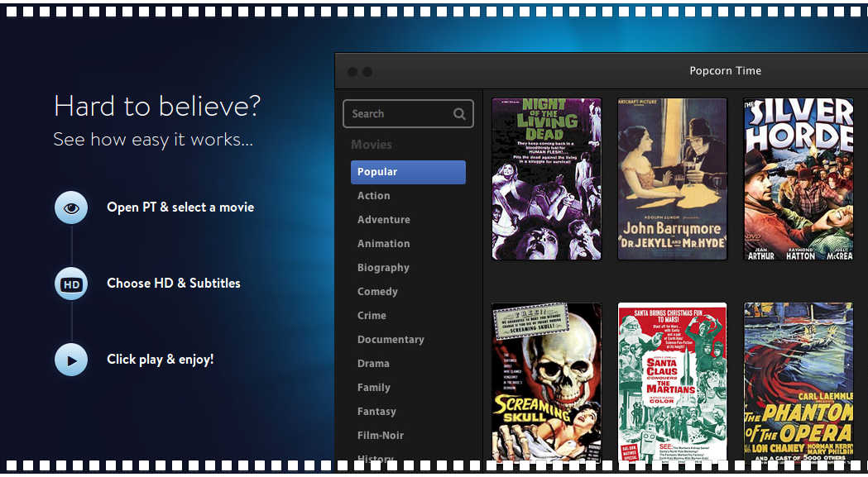Select the Comedy genre
Screen dimensions: 868x477
pyautogui.click(x=378, y=292)
